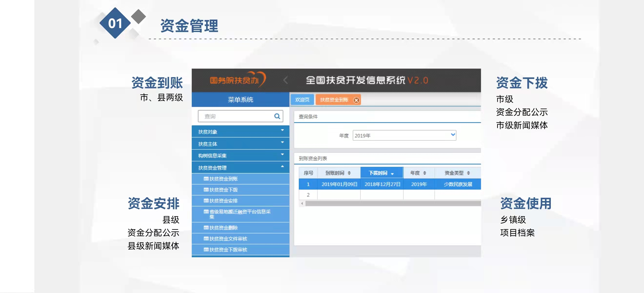The height and width of the screenshot is (293, 644).
Task: Click the icon beside 扶贫资金文件审核 item
Action: click(206, 239)
